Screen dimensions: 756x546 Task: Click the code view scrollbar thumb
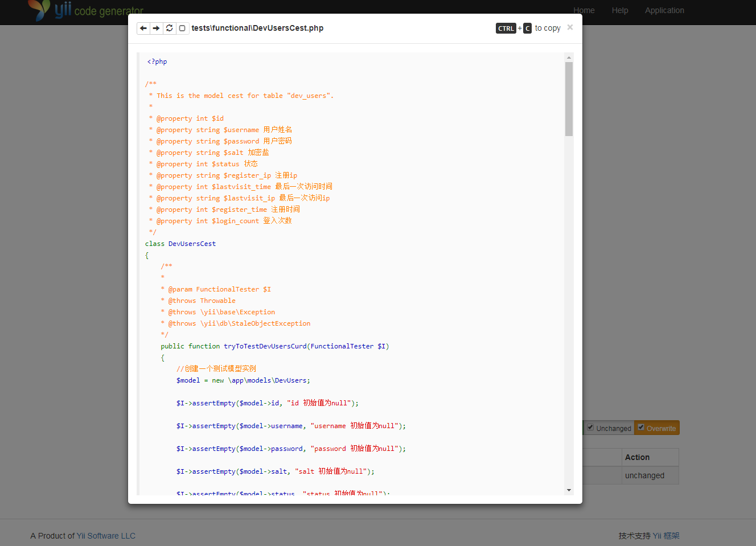point(569,99)
